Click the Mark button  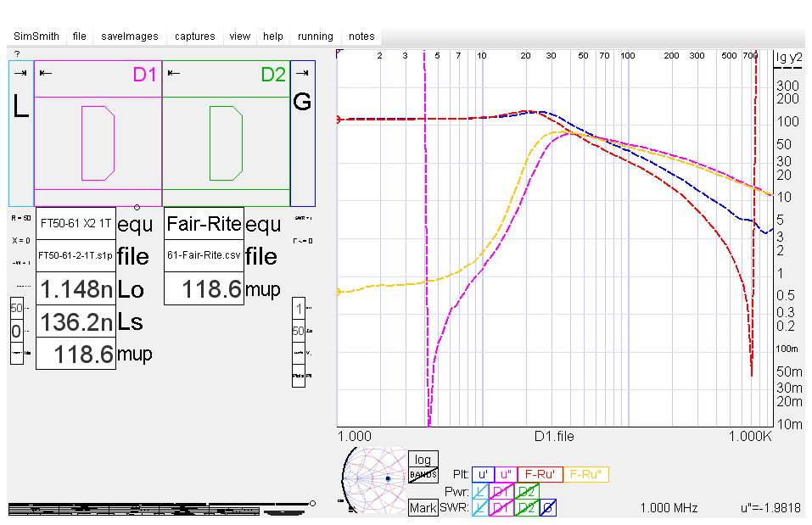coord(423,508)
